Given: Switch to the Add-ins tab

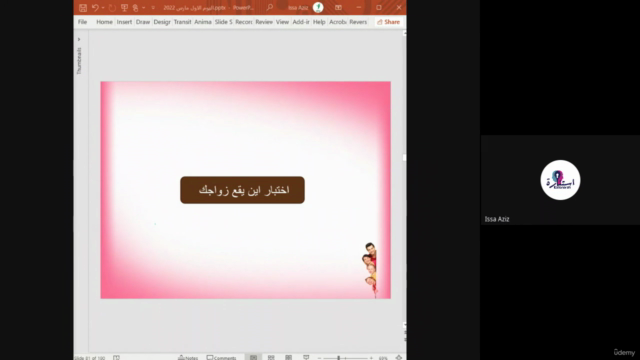Looking at the screenshot, I should click(301, 22).
